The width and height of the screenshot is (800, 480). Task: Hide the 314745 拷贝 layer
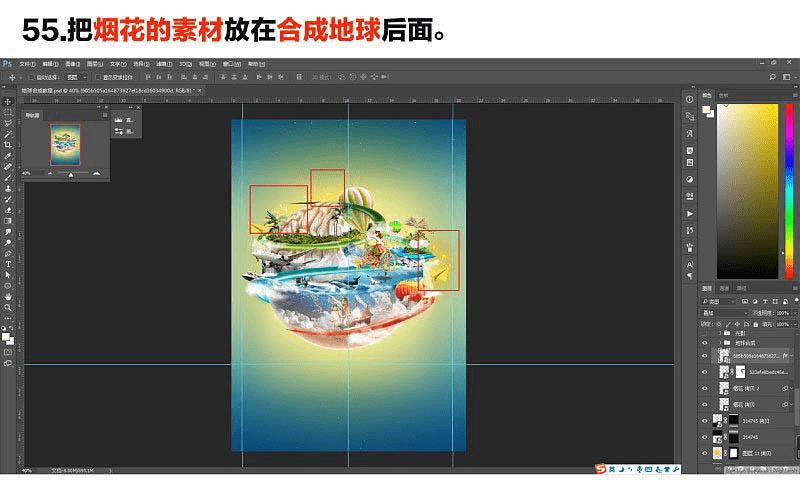[x=705, y=421]
